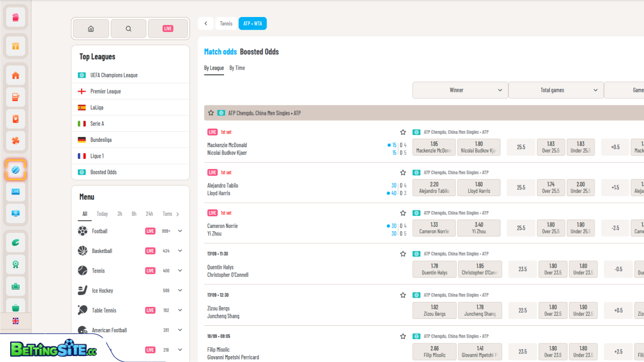The image size is (644, 362).
Task: Click the home icon at top of left panel
Action: point(90,28)
